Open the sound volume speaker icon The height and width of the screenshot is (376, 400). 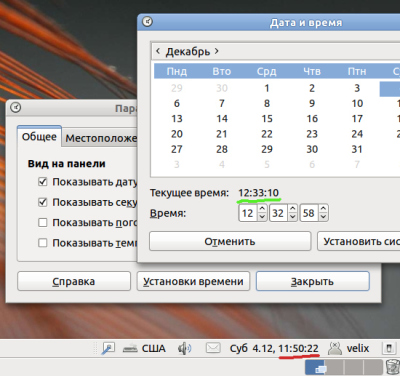184,349
